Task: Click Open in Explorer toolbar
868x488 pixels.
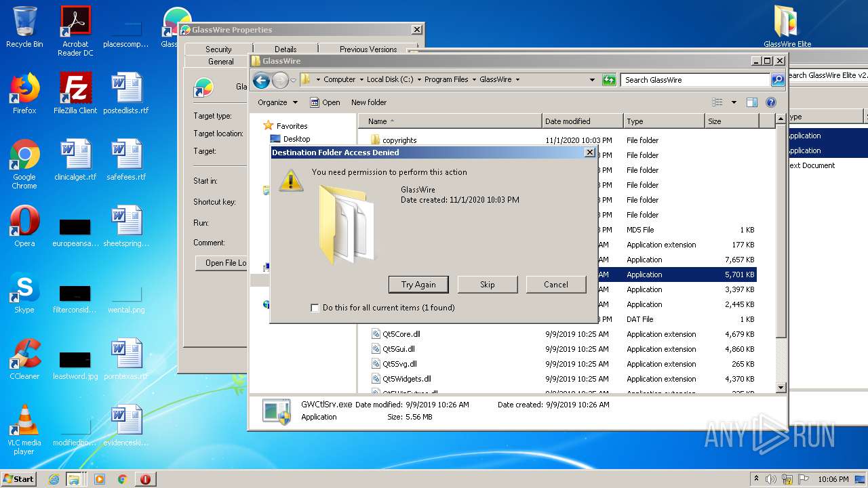Action: [325, 102]
